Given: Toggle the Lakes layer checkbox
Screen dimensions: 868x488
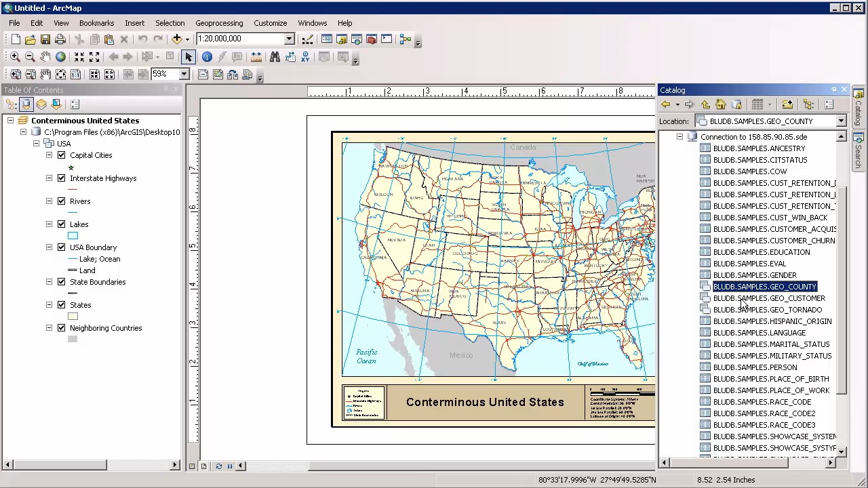Looking at the screenshot, I should click(x=62, y=224).
